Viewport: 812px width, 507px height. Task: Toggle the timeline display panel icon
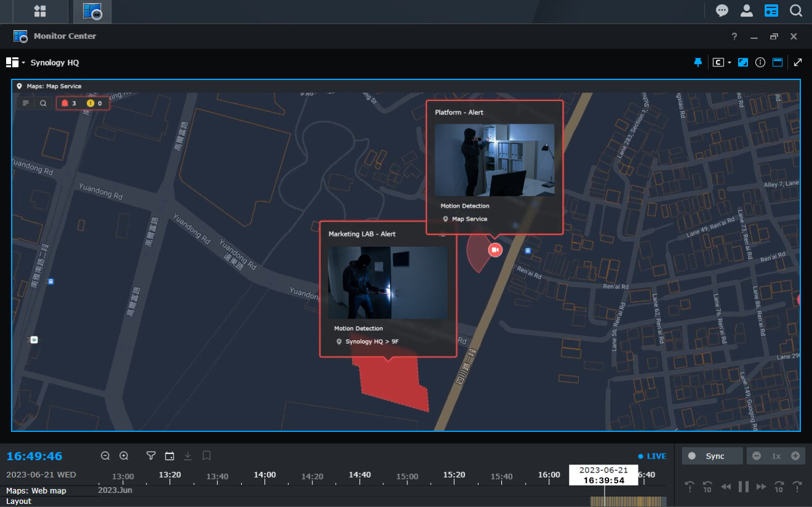[778, 62]
